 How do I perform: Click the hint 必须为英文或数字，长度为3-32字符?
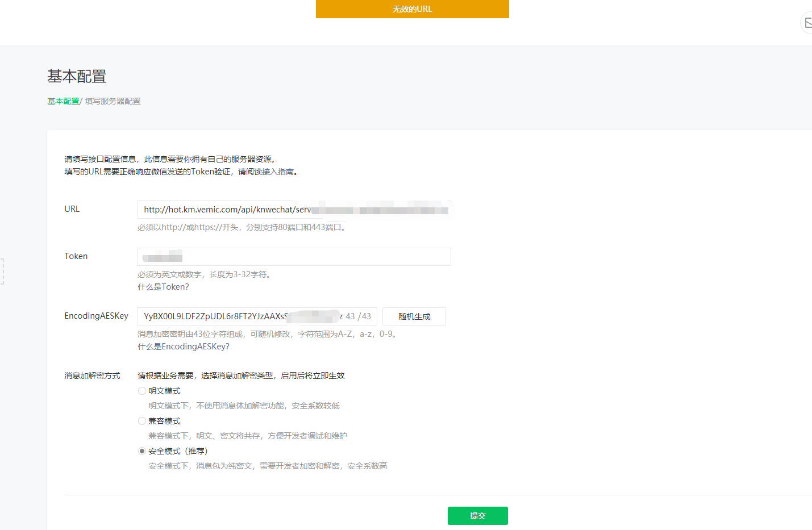tap(204, 274)
